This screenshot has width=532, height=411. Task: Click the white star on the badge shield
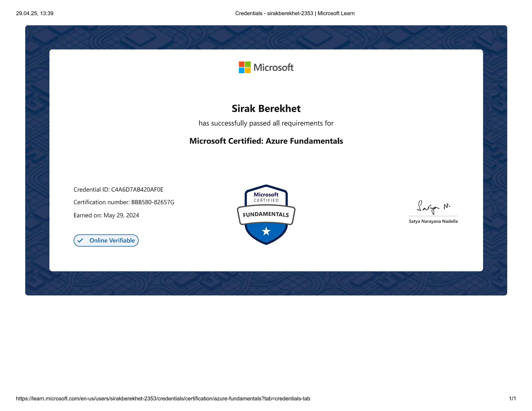click(266, 231)
